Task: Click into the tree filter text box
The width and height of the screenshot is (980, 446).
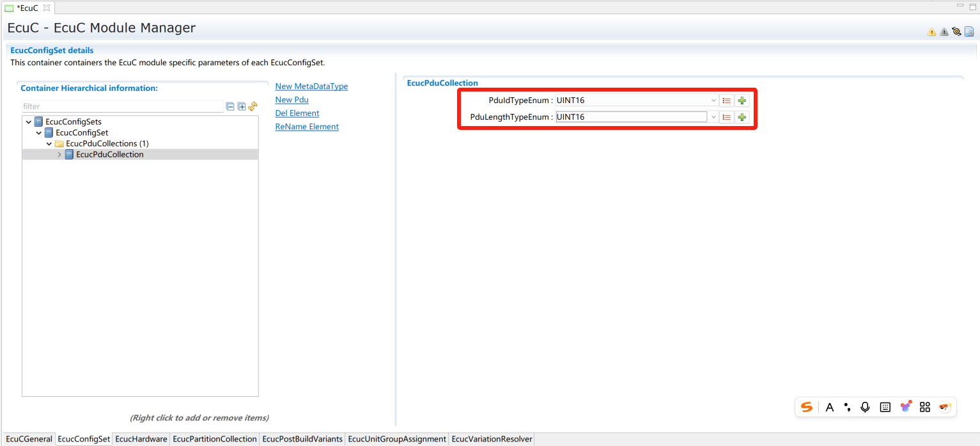Action: point(121,107)
